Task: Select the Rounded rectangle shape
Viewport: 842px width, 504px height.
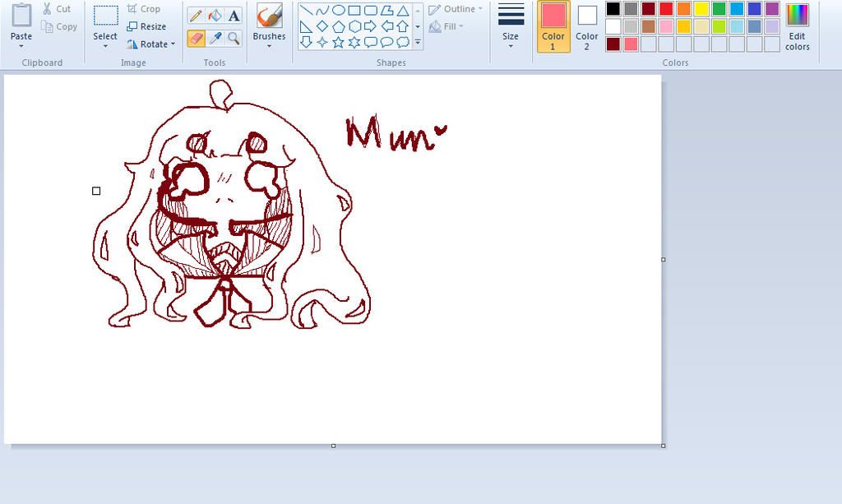Action: (x=371, y=10)
